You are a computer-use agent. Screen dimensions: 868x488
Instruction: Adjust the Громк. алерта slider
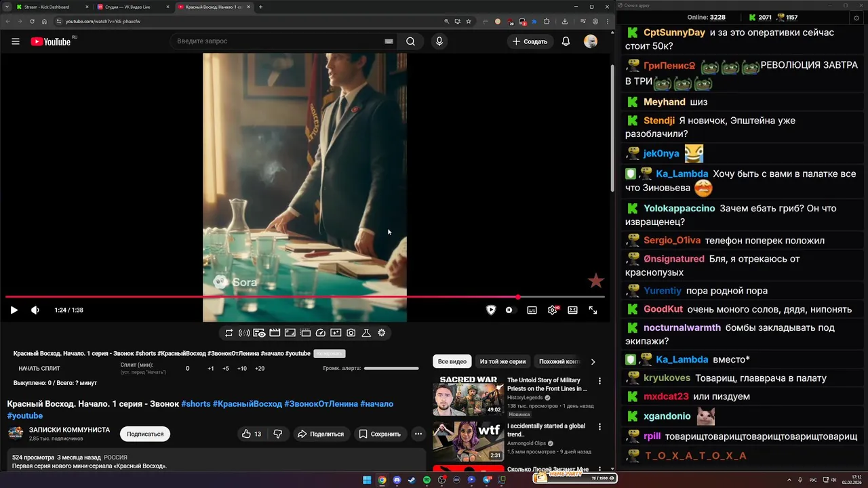pos(391,368)
